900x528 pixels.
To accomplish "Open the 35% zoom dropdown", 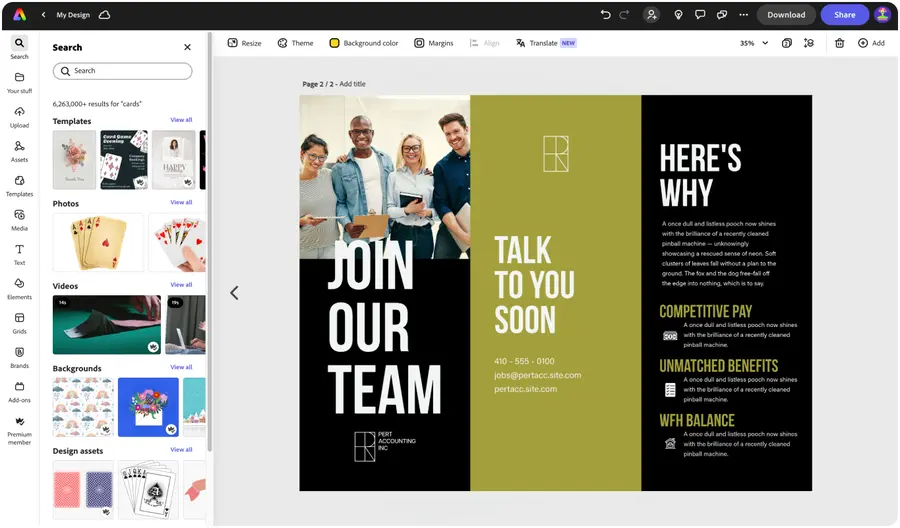I will tap(754, 43).
